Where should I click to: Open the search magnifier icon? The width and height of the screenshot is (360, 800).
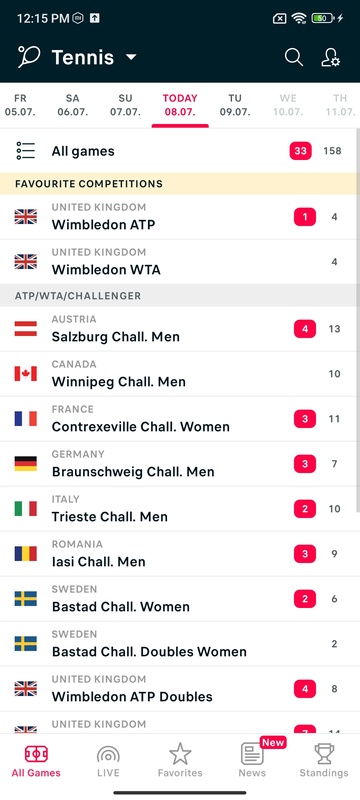tap(294, 57)
